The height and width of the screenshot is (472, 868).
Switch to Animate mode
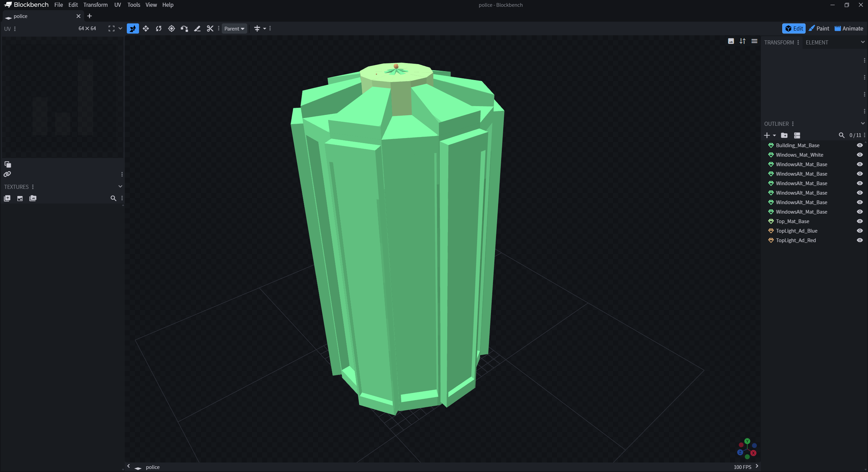coord(849,28)
